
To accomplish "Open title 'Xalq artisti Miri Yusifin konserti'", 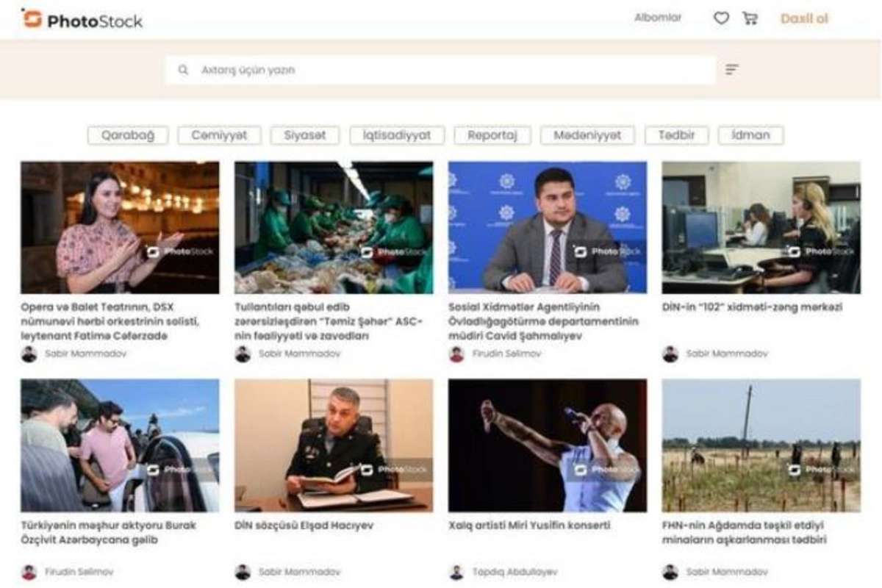I will click(x=529, y=526).
